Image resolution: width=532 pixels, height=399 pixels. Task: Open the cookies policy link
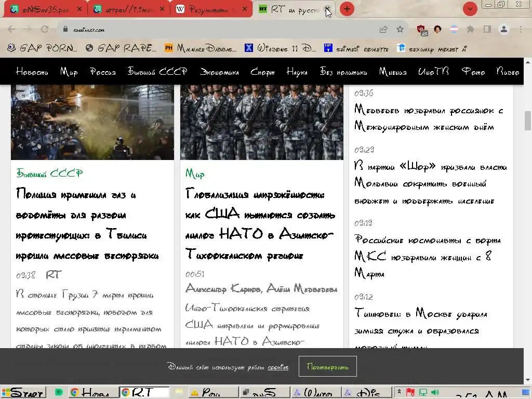(x=278, y=367)
